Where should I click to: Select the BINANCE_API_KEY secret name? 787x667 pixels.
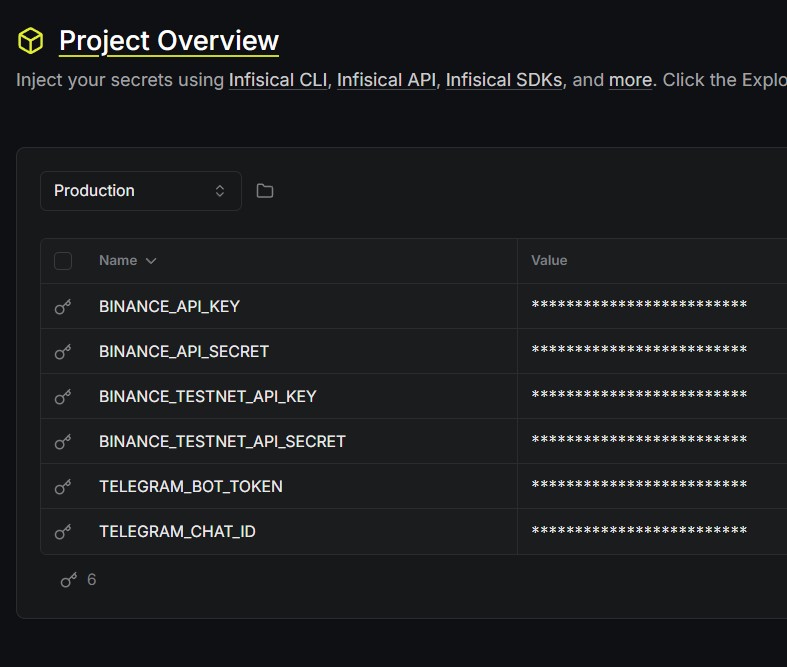tap(169, 306)
